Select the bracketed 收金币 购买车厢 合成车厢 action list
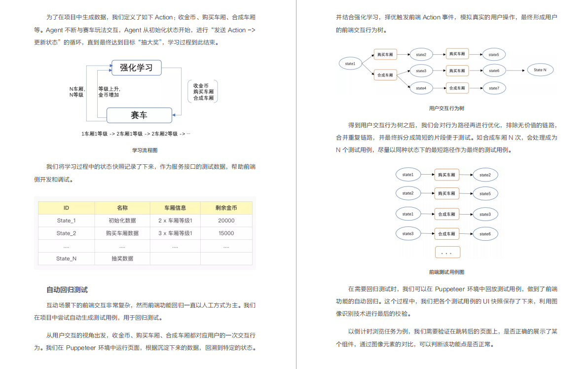 pyautogui.click(x=203, y=91)
